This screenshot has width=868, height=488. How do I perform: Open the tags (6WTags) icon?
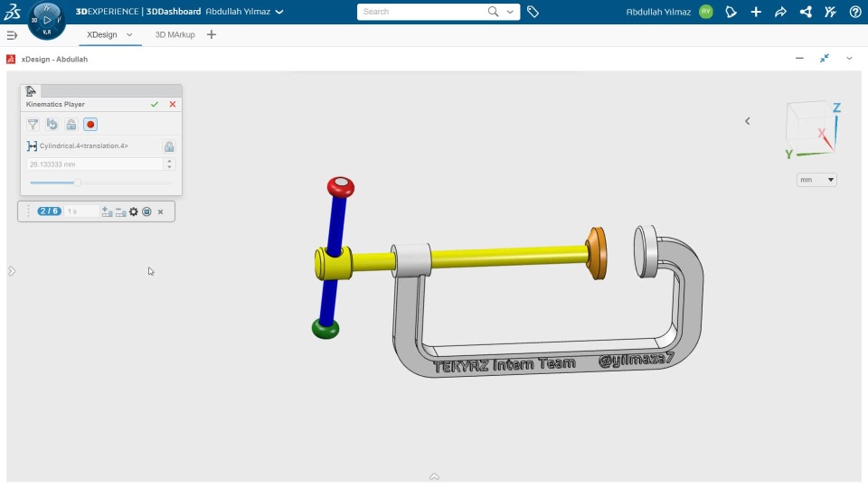(533, 12)
